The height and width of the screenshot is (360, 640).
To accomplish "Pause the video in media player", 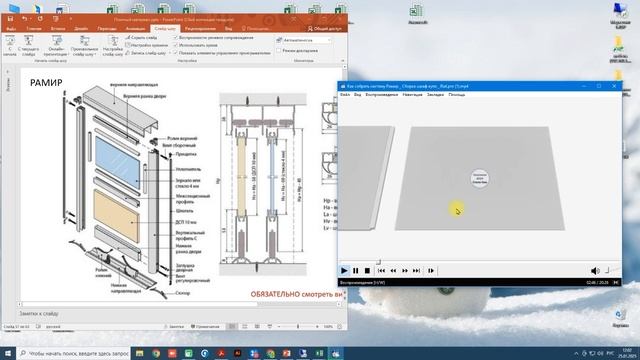I will (356, 271).
